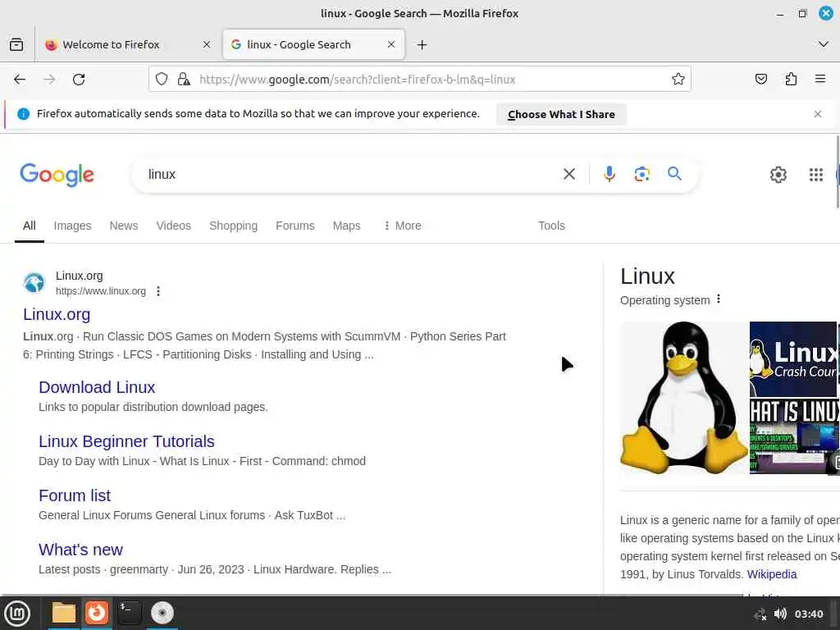The image size is (840, 630).
Task: Open the volume speaker tray icon
Action: (x=780, y=614)
